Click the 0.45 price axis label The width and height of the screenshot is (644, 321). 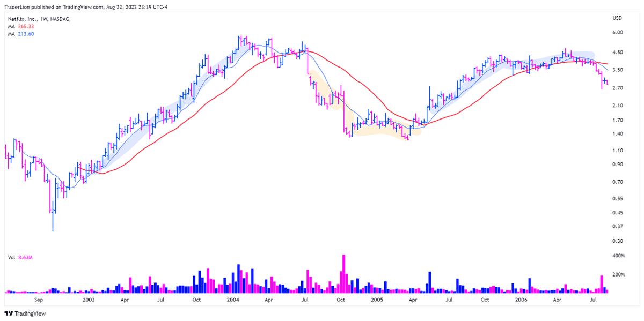coord(617,213)
